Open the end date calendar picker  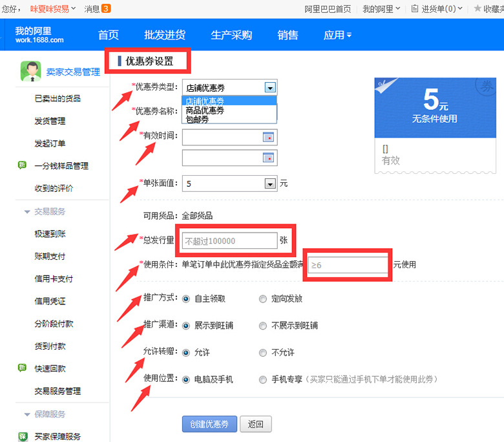268,158
